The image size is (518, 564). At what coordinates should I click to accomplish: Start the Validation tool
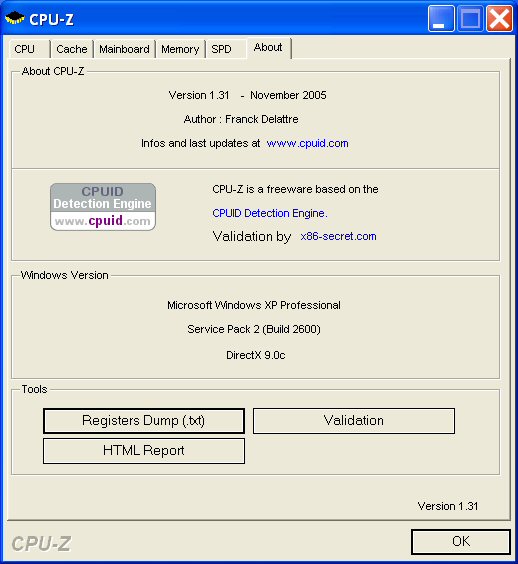pyautogui.click(x=354, y=421)
